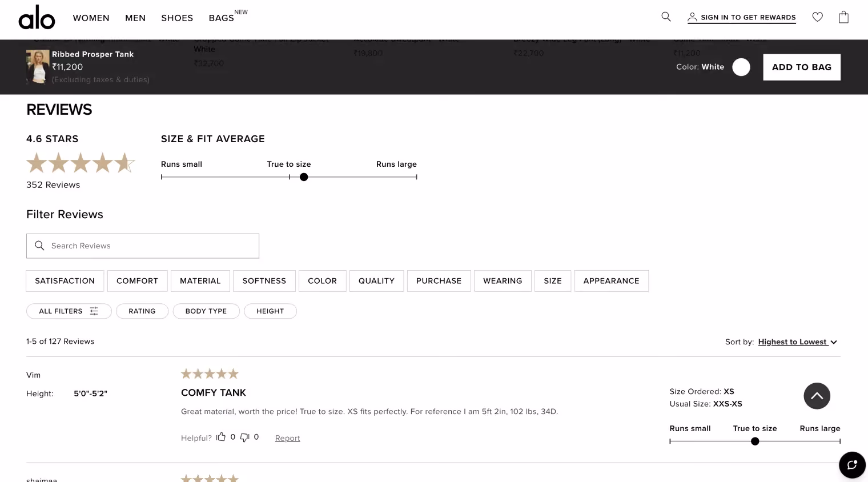Open the shopping bag icon
The image size is (868, 482).
843,17
